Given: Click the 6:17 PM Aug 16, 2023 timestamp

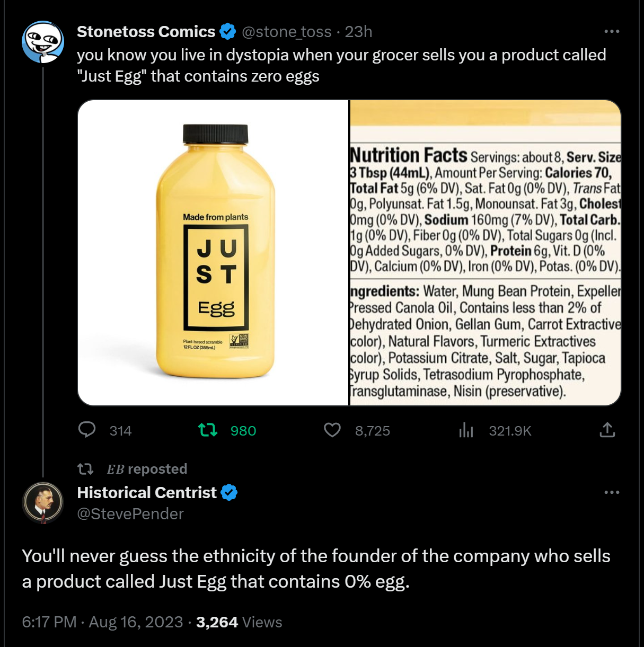Looking at the screenshot, I should click(x=102, y=622).
